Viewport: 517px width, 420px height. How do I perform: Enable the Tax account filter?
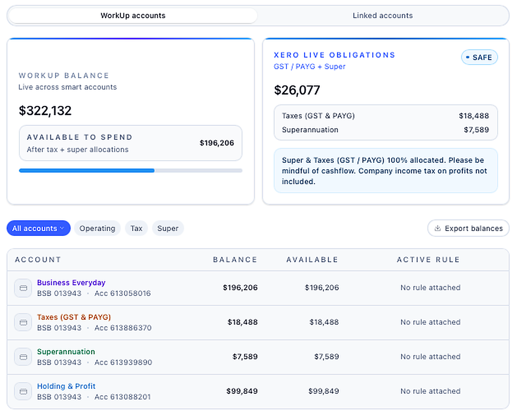click(136, 228)
